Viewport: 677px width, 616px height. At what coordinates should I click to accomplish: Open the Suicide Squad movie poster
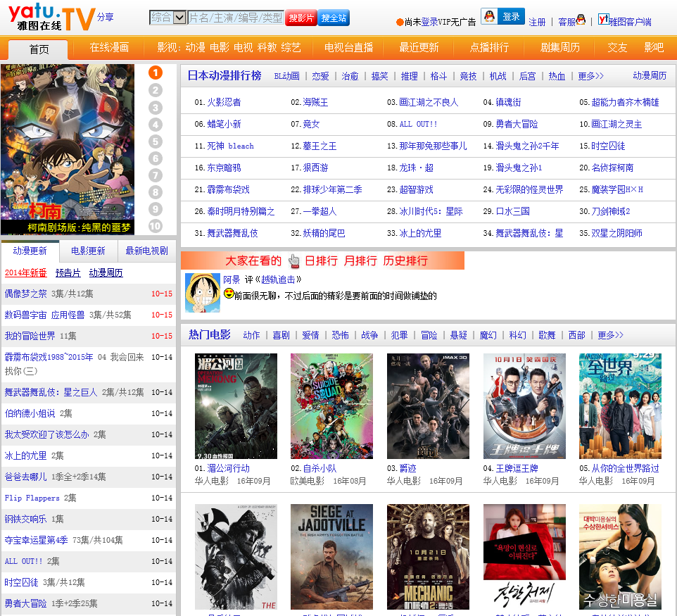[331, 406]
